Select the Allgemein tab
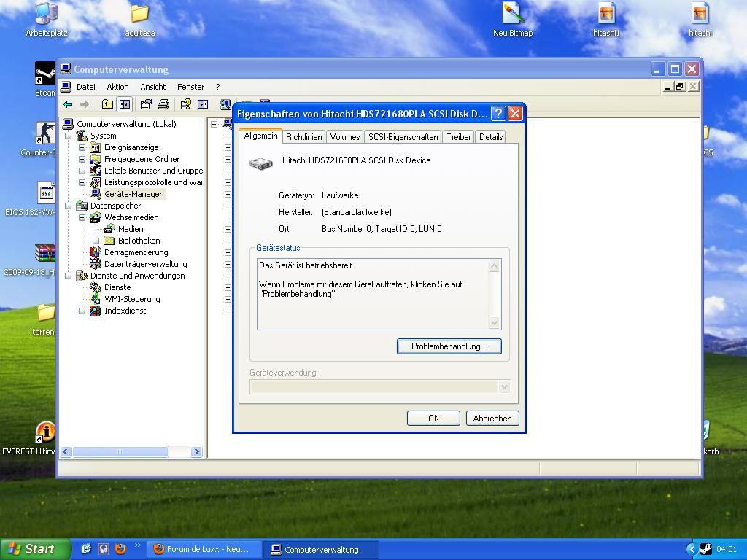Viewport: 747px width, 560px height. click(260, 136)
